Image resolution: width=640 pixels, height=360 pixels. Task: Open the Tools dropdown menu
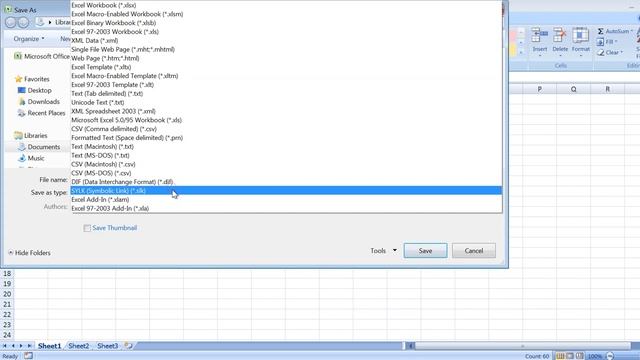pyautogui.click(x=383, y=251)
